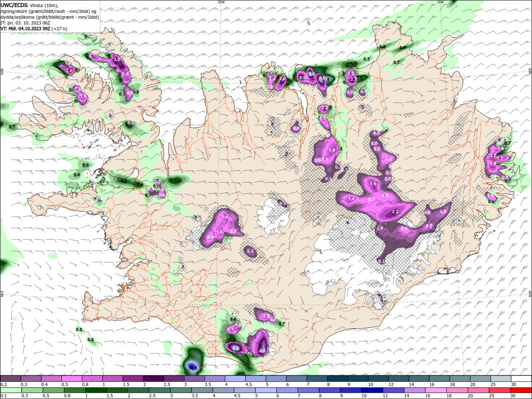Pick the 18–20 pink rain scale swatch

pyautogui.click(x=457, y=390)
